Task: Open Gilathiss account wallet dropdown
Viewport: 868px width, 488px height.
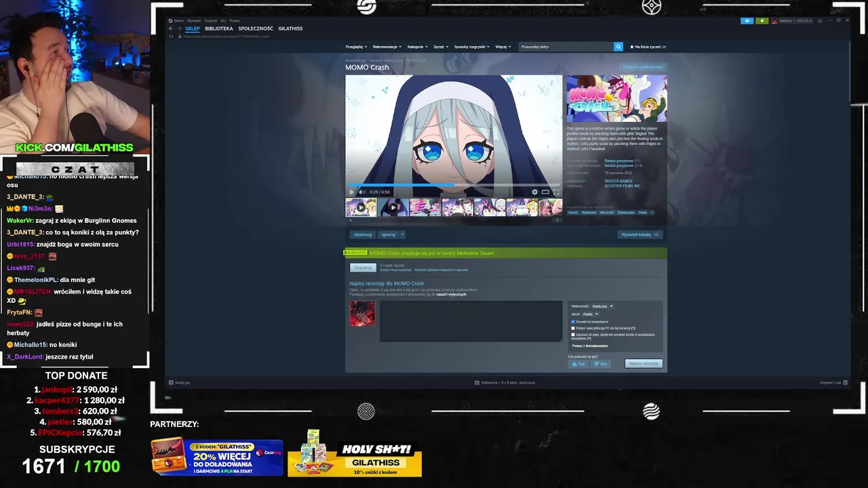Action: [x=792, y=21]
